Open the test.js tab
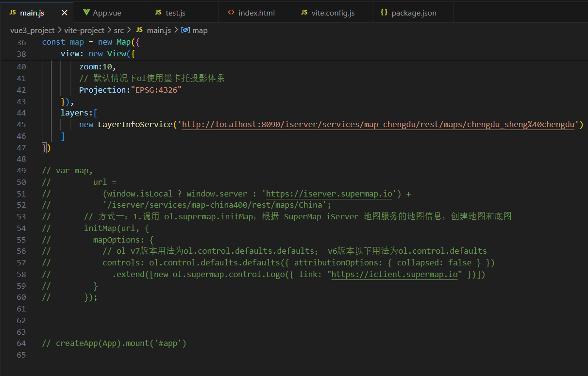This screenshot has height=376, width=588. tap(182, 13)
